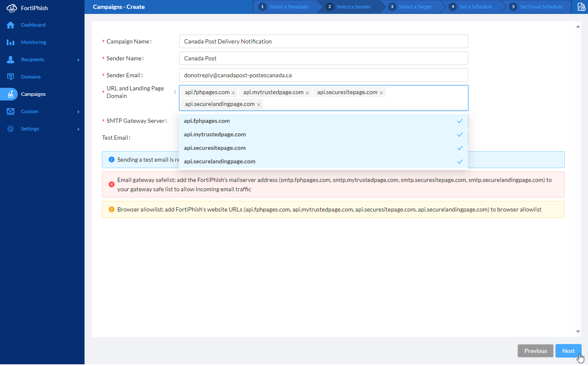Click the Sender Name input field

coord(323,58)
